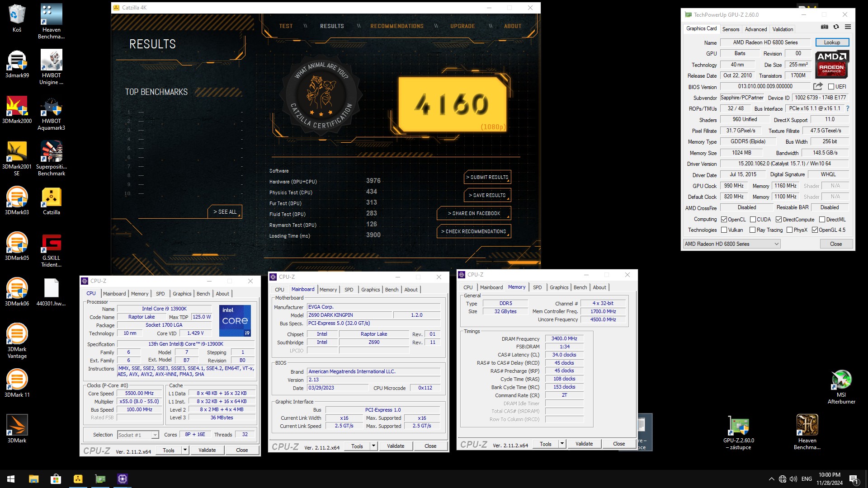This screenshot has width=868, height=488.
Task: Launch the 3dmark99 desktop icon
Action: [17, 64]
